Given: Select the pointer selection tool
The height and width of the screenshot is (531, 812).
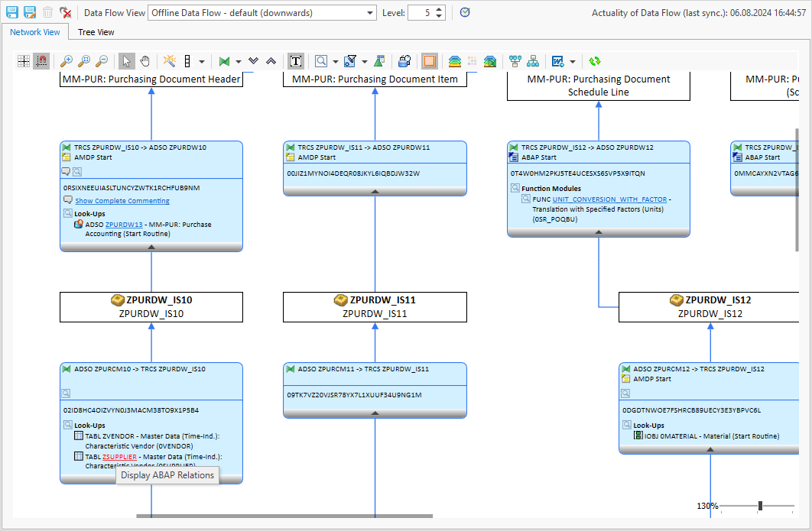Looking at the screenshot, I should (x=128, y=61).
